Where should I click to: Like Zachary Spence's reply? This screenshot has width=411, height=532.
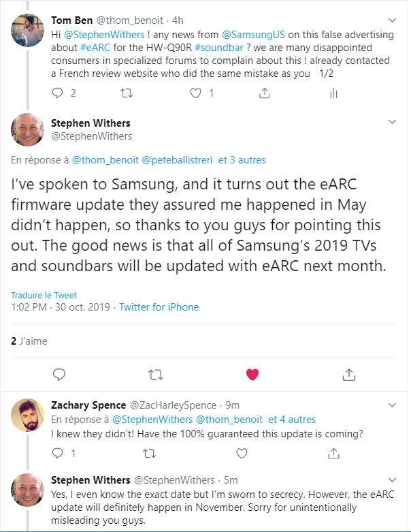click(241, 452)
